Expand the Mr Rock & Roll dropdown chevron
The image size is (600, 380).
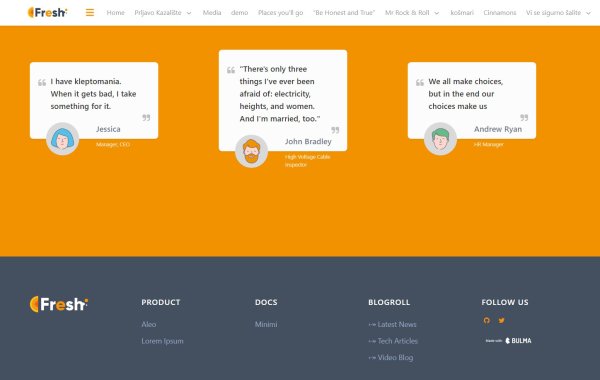pos(437,13)
